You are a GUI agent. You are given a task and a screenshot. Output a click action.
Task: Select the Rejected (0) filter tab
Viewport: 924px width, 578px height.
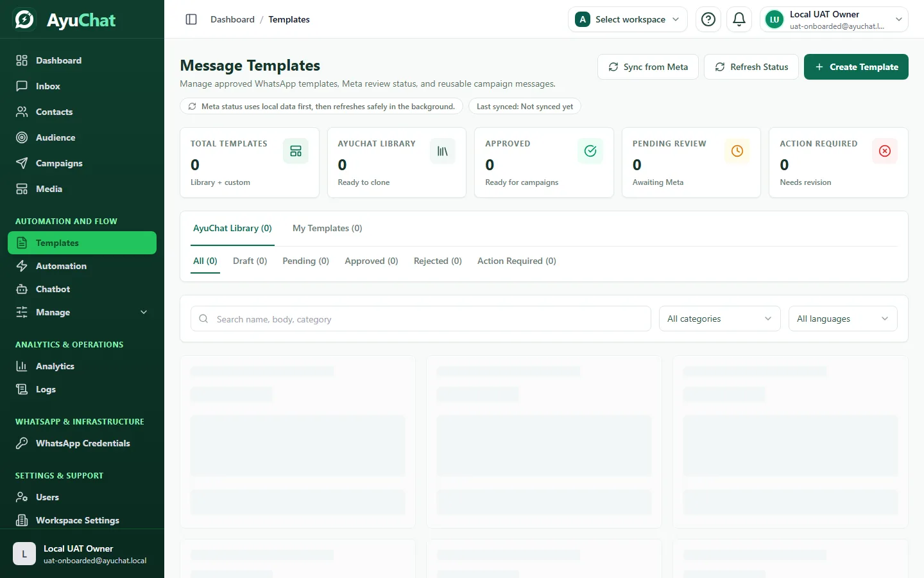click(x=438, y=261)
